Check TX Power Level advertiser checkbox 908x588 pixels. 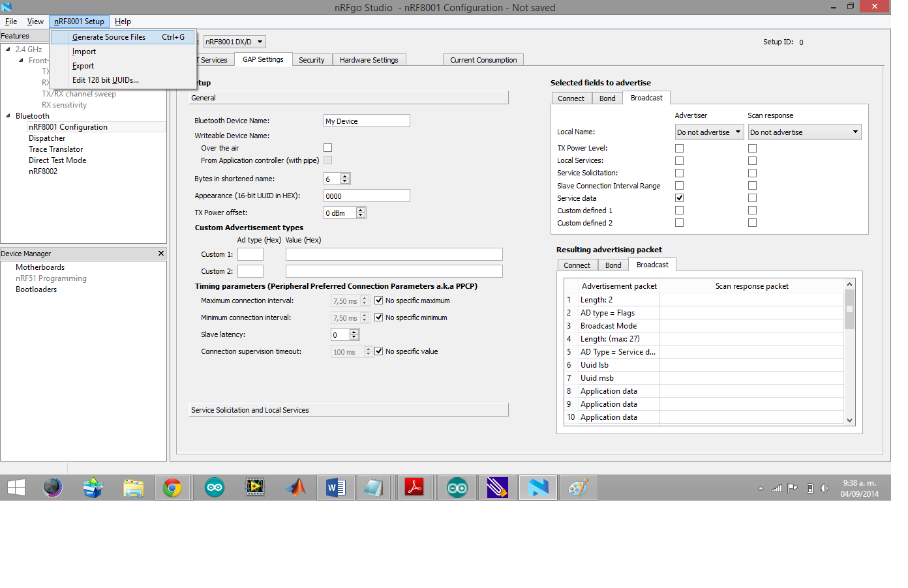pos(679,148)
